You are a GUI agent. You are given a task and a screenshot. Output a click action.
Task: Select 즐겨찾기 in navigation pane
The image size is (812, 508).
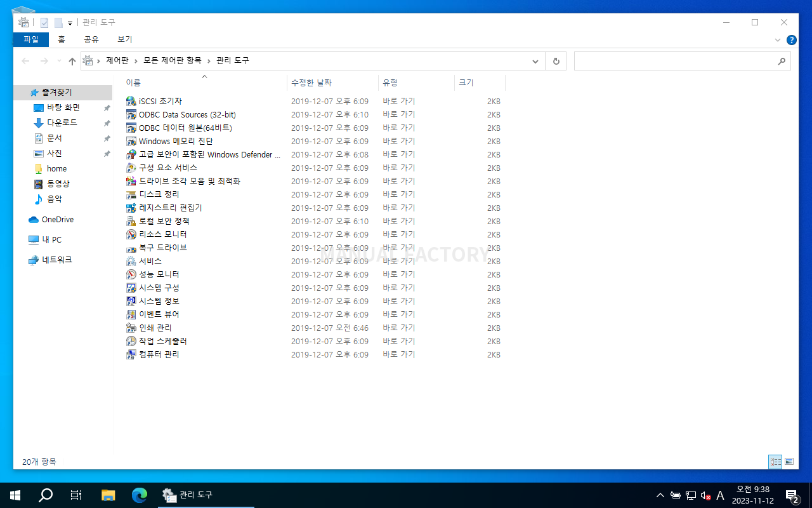(63, 93)
